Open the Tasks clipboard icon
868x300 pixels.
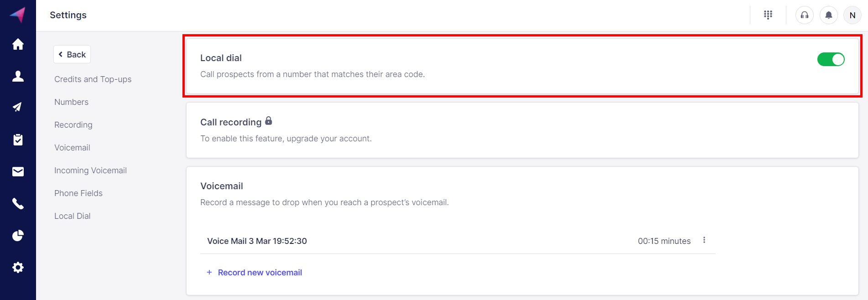[x=18, y=140]
